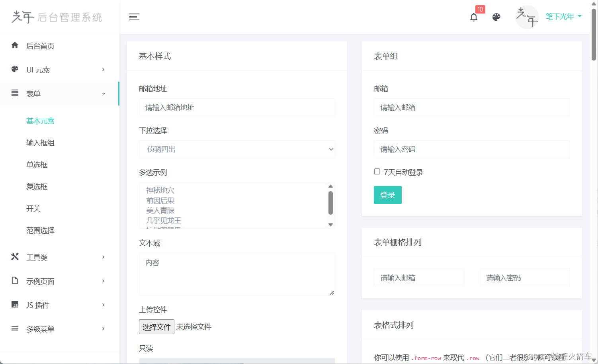Image resolution: width=598 pixels, height=364 pixels.
Task: Click the lines icon beside 表单
Action: (15, 93)
